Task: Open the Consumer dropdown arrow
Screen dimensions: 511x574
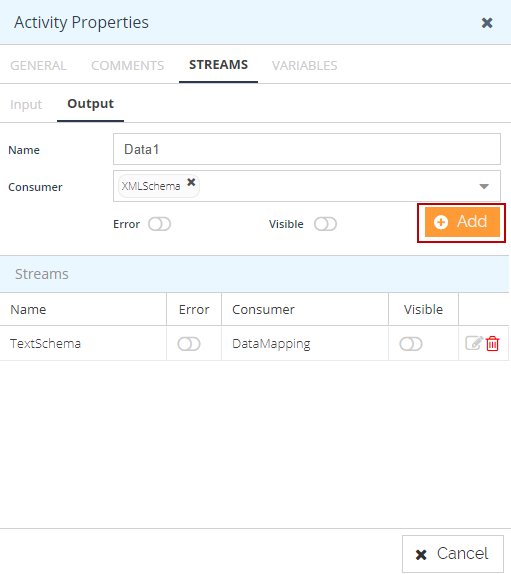Action: [x=484, y=186]
